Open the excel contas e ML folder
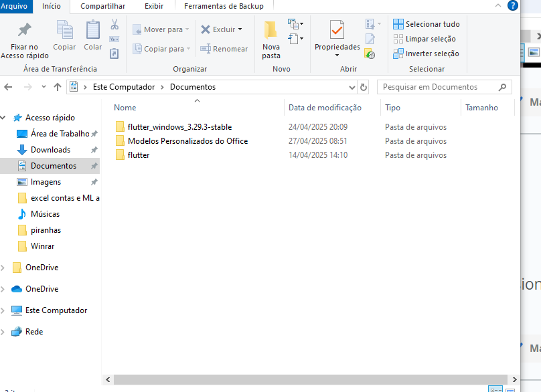Image resolution: width=541 pixels, height=392 pixels. [x=58, y=198]
